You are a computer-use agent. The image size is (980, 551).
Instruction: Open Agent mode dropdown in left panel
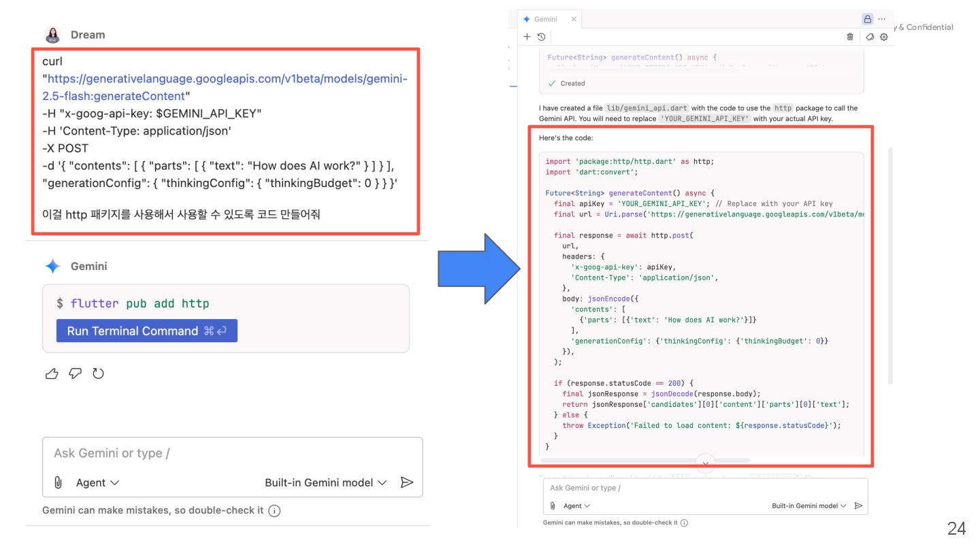[97, 482]
